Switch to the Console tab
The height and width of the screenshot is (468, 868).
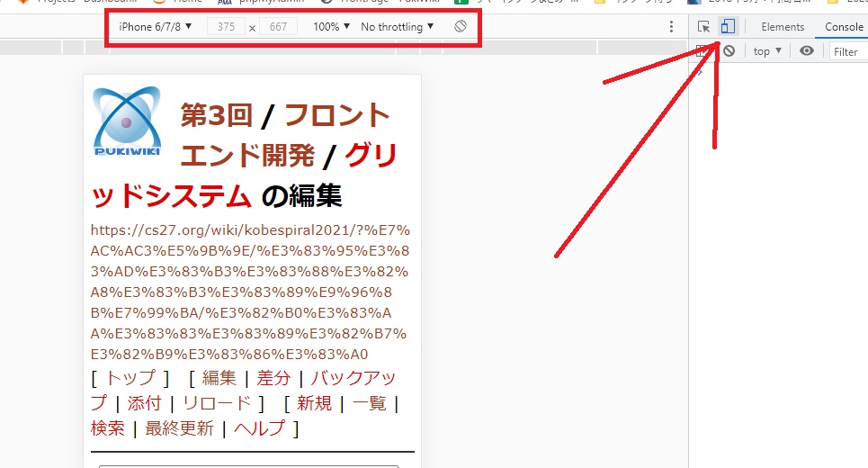click(844, 27)
